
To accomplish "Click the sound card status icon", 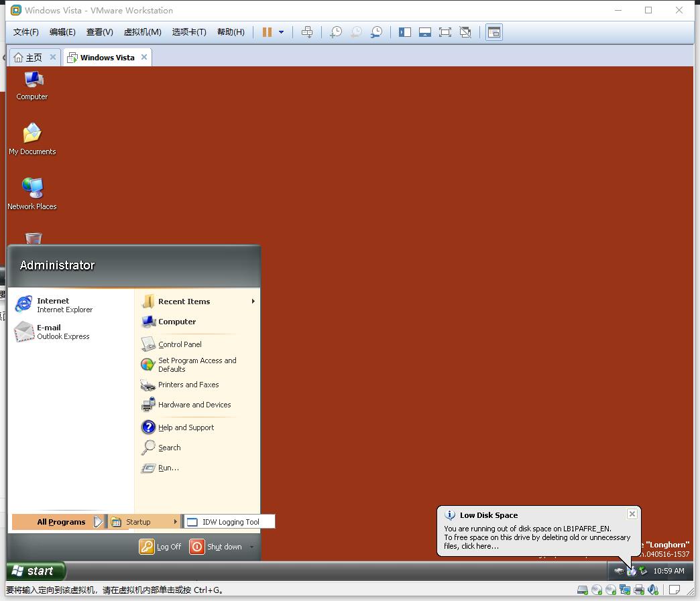I will 653,590.
